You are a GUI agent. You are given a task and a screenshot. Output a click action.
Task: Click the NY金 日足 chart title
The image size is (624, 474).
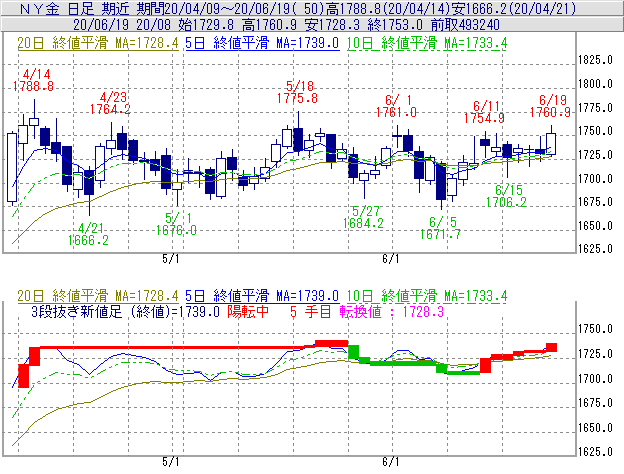tap(298, 8)
